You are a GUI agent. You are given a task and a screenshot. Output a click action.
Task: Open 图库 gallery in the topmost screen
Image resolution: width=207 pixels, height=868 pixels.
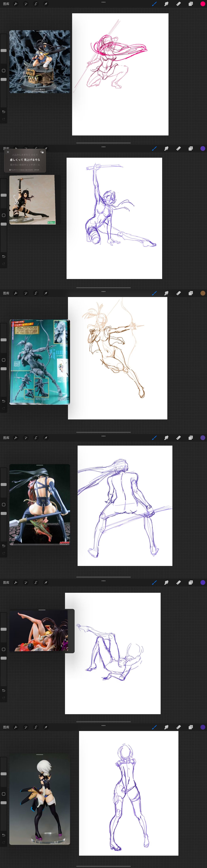[x=6, y=4]
